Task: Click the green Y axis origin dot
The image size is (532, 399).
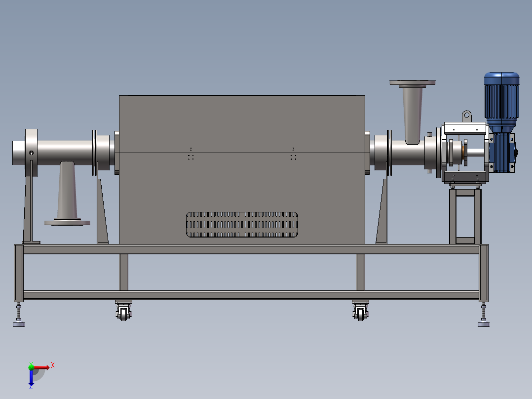Action: coord(31,367)
